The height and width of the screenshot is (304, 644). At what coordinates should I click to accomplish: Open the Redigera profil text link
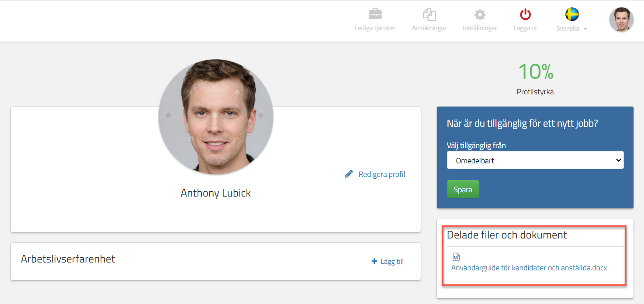(x=381, y=174)
